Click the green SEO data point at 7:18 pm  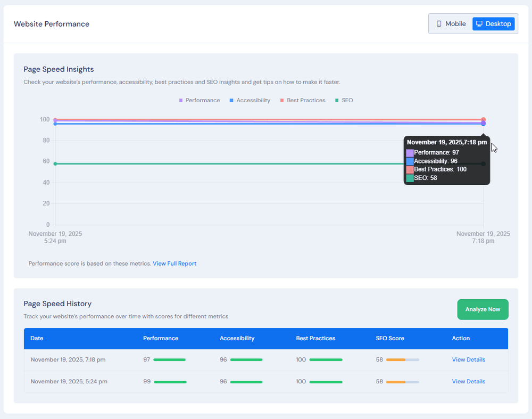pos(483,163)
